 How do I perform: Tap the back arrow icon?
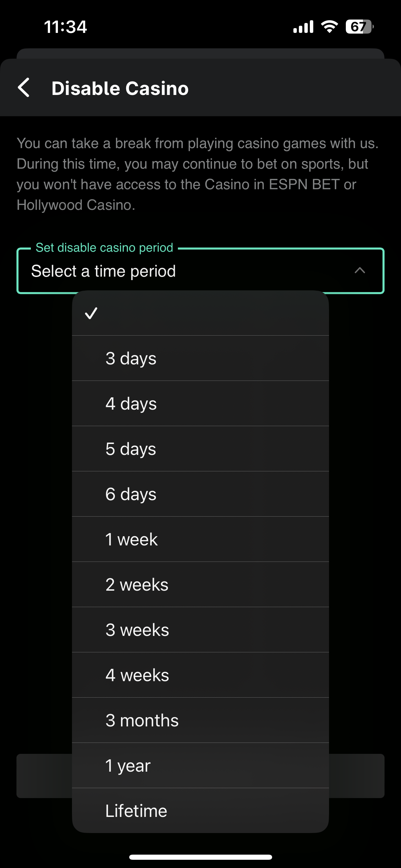(24, 88)
